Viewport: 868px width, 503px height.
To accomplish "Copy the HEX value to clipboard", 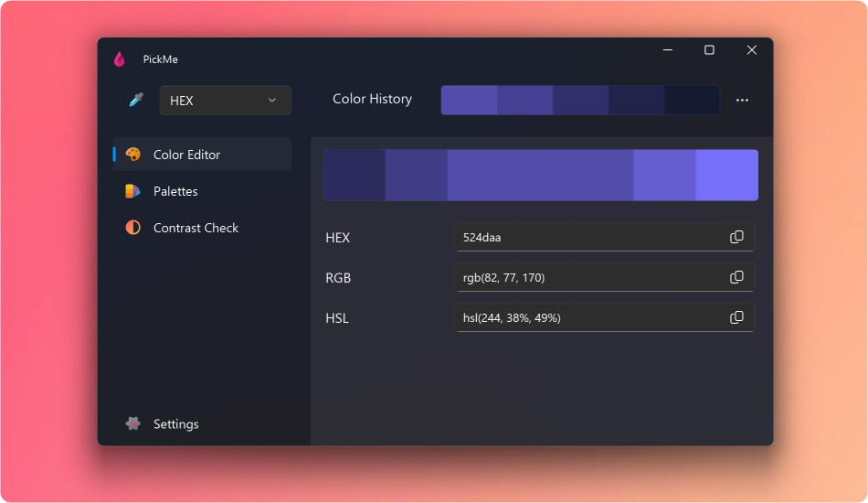I will [x=736, y=237].
